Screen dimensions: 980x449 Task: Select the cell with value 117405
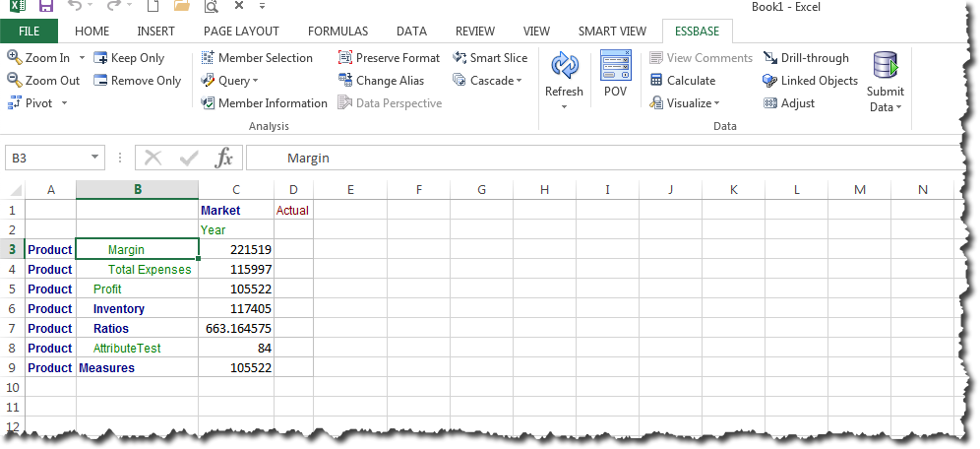[236, 309]
